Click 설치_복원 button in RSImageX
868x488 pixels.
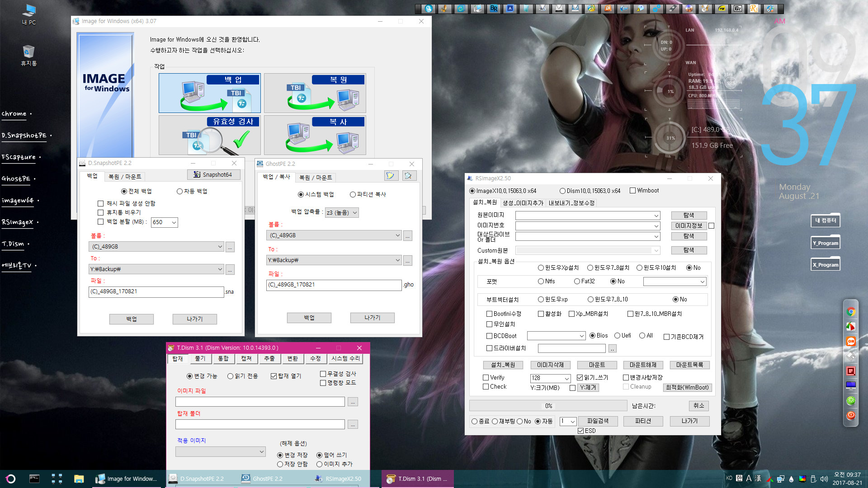503,365
